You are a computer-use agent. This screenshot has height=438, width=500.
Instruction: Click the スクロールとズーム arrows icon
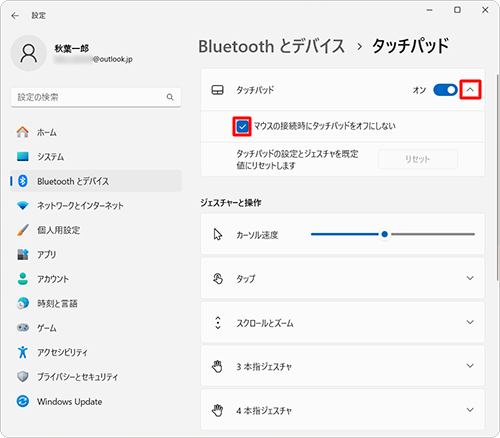(x=218, y=323)
